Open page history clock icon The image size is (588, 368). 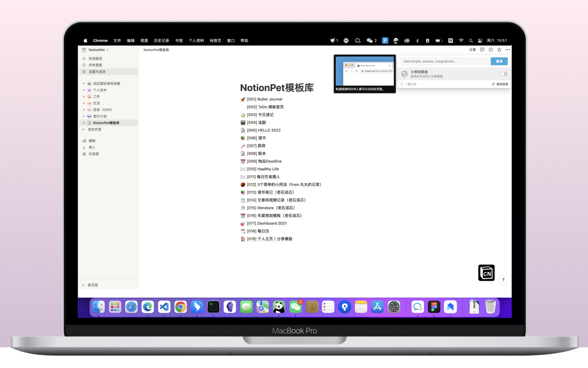pos(491,50)
